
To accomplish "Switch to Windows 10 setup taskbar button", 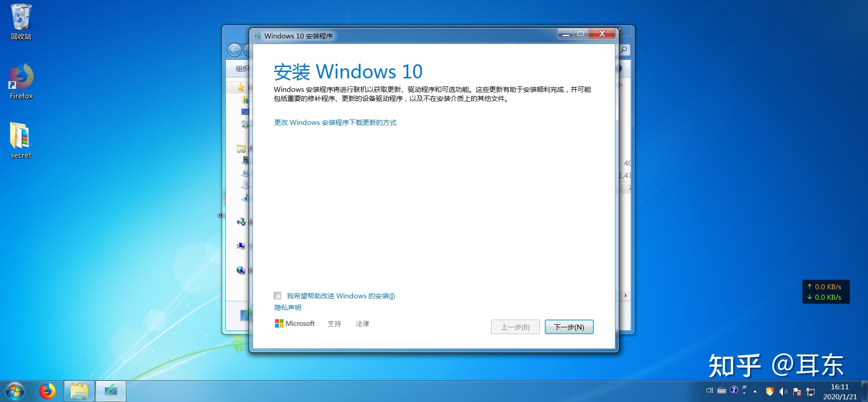I will (110, 391).
